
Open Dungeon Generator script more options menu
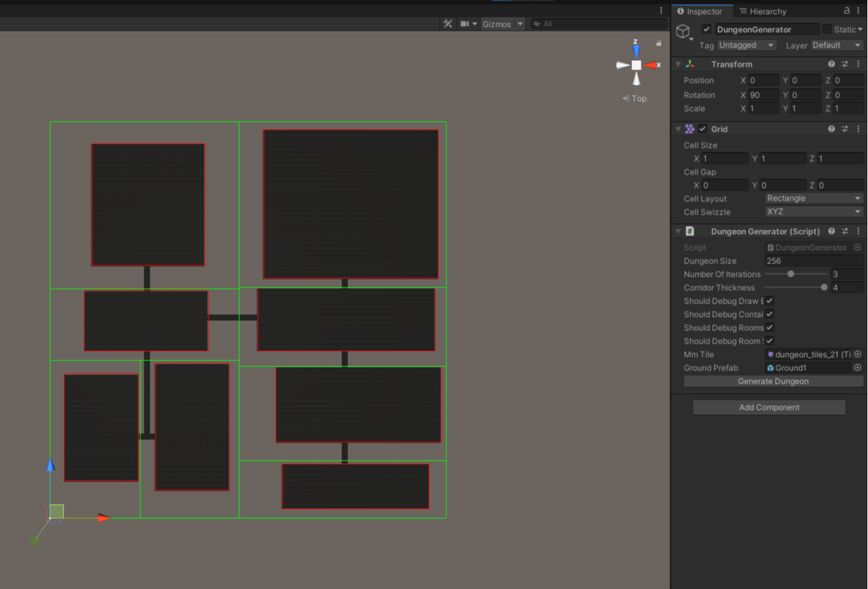coord(859,231)
